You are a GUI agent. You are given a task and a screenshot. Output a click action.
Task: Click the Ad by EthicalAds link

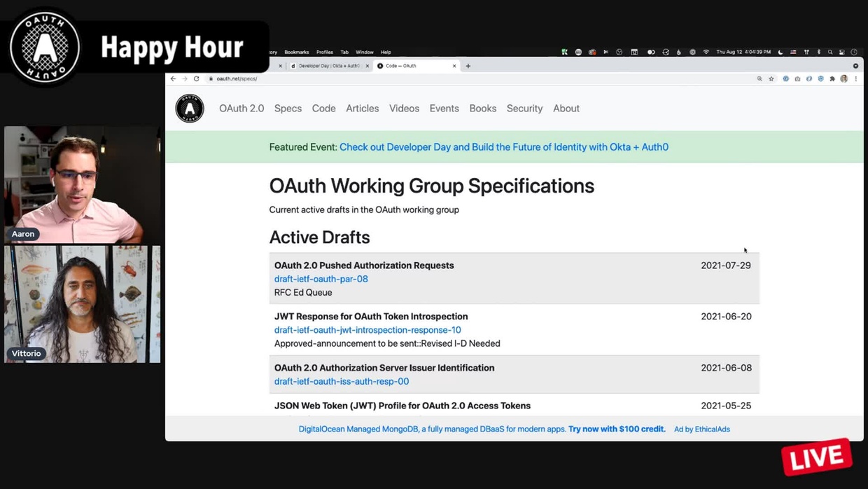(x=702, y=429)
